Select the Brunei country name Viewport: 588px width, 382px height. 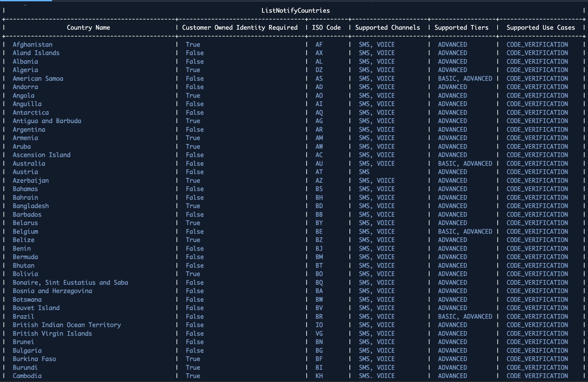pyautogui.click(x=23, y=342)
